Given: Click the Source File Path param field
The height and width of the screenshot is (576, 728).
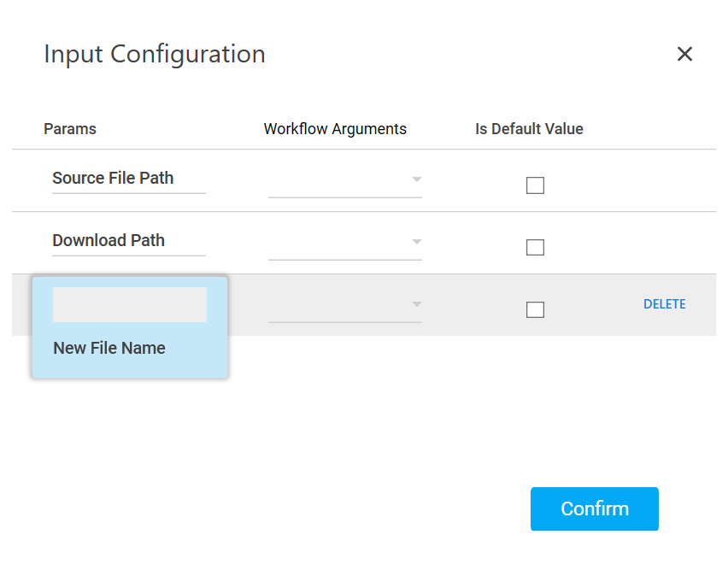Looking at the screenshot, I should [128, 179].
